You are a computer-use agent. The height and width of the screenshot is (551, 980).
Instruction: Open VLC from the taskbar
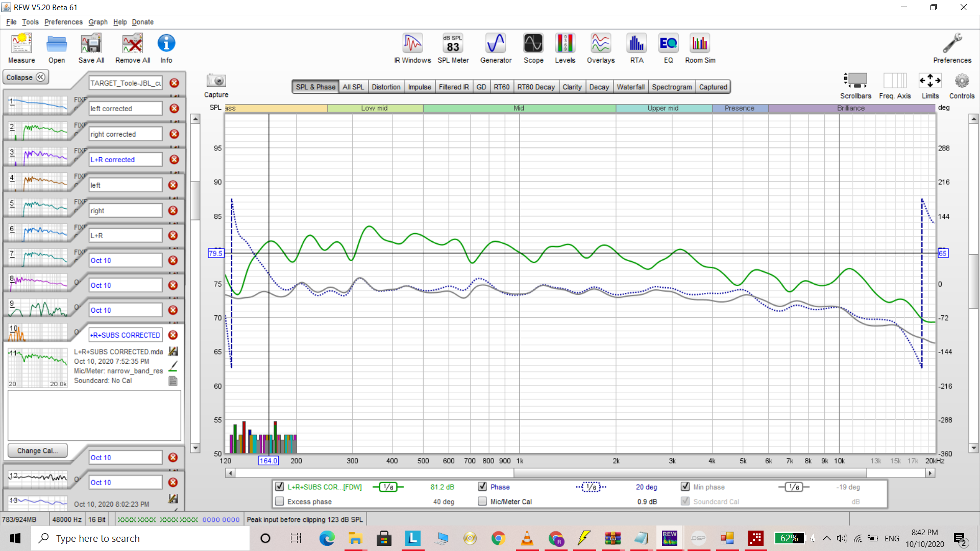(x=527, y=538)
